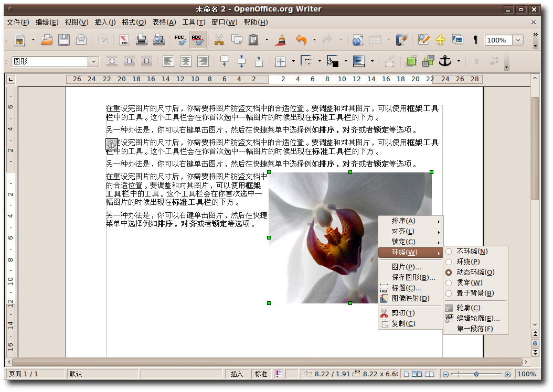Screen dimensions: 553x392
Task: Toggle 第一段落(F) option
Action: click(475, 329)
